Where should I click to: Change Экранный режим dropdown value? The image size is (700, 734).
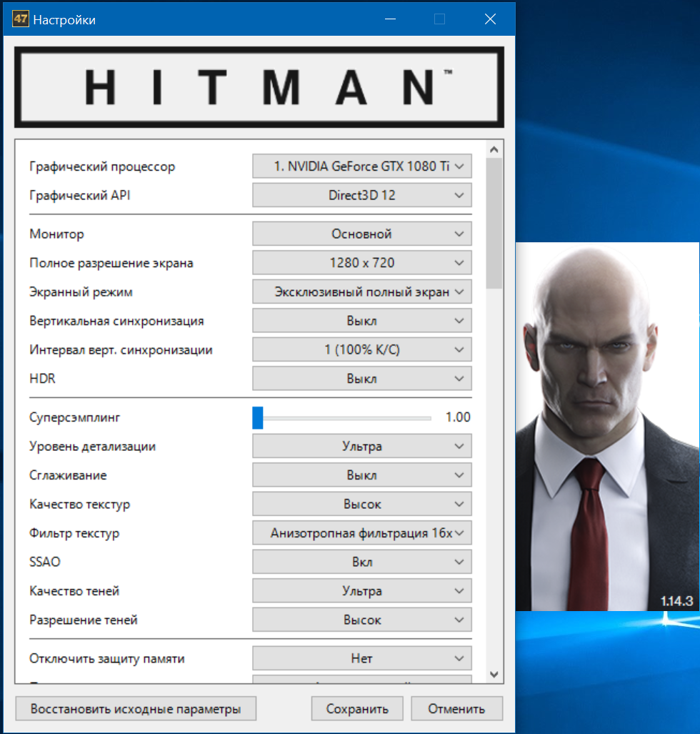click(x=361, y=292)
